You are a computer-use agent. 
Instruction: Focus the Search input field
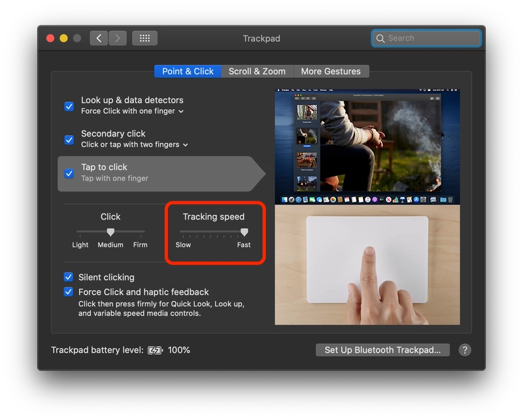[426, 39]
